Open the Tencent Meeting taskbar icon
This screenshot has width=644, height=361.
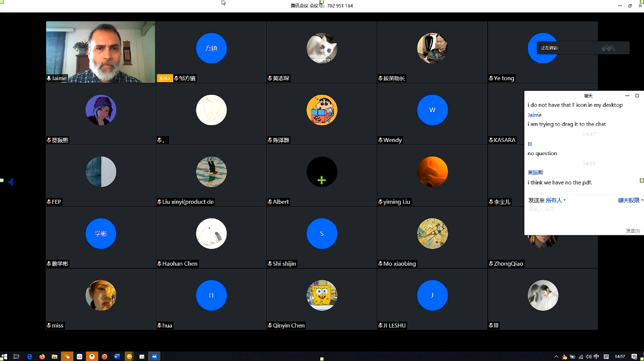[154, 356]
